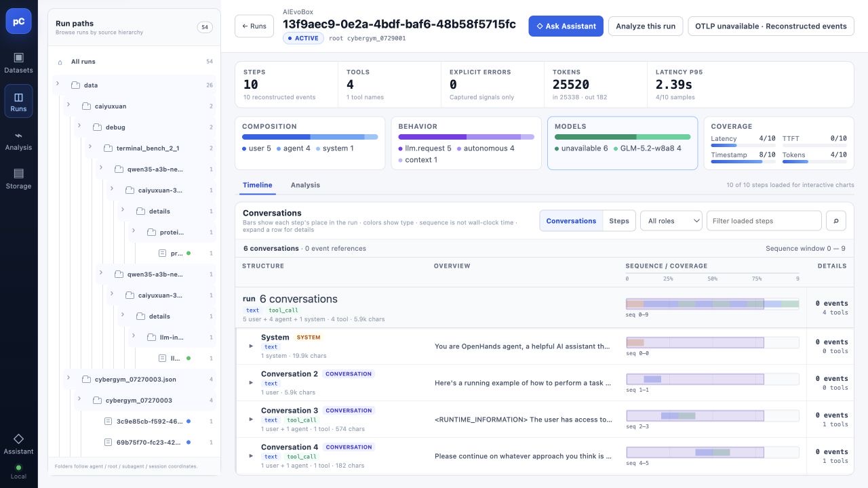Viewport: 868px width, 488px height.
Task: Click the System row sequence bar
Action: coord(712,342)
